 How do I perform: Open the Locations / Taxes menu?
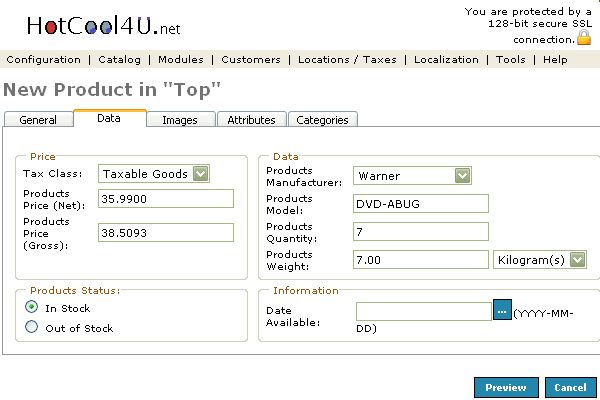pos(347,60)
